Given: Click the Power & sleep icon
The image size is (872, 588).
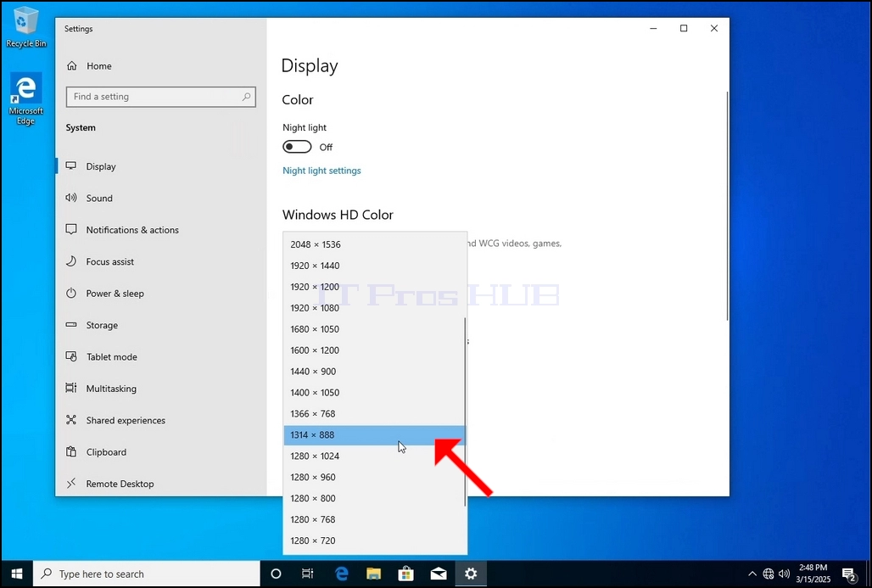Looking at the screenshot, I should (71, 294).
